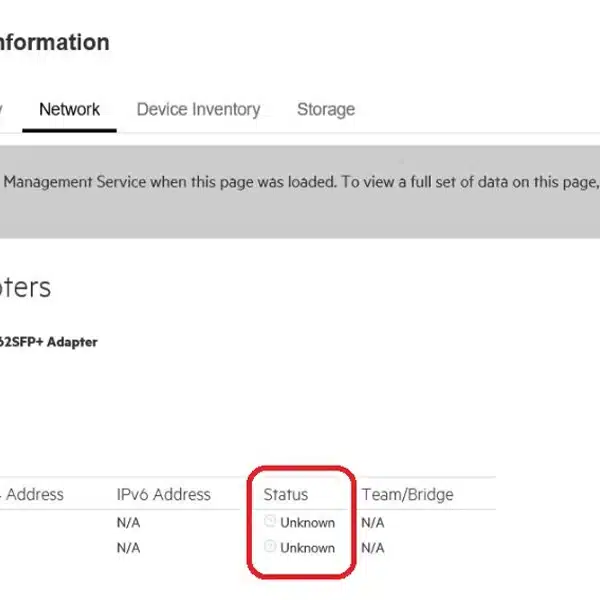Click the adapters section heading
This screenshot has height=600, width=600.
click(x=25, y=288)
